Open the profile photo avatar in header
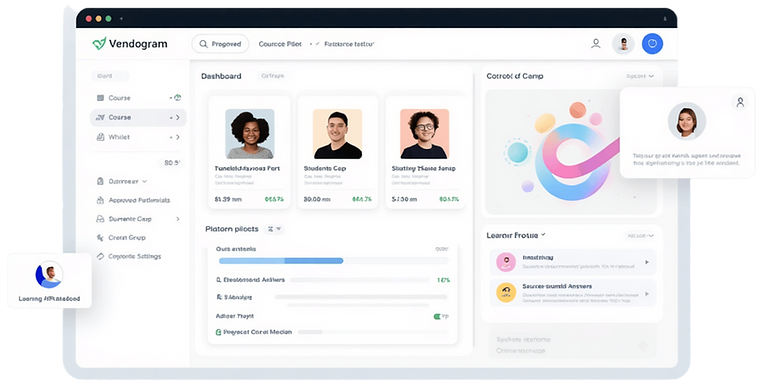Viewport: 761px width, 388px height. 624,44
